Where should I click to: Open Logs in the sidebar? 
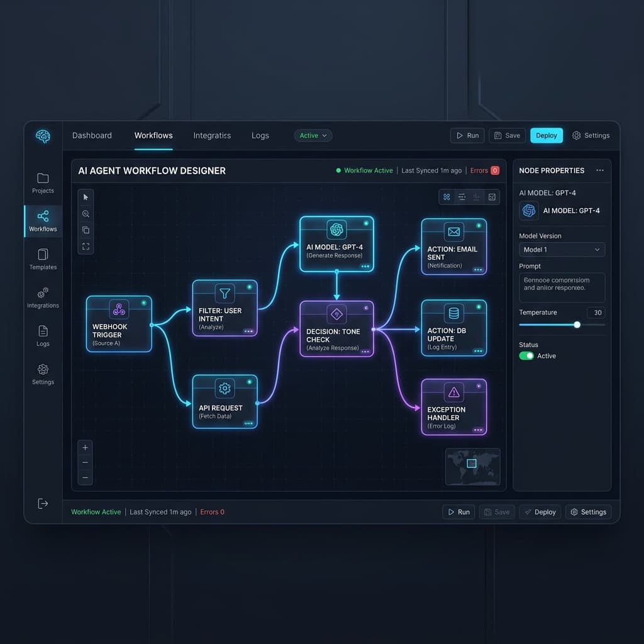(43, 336)
